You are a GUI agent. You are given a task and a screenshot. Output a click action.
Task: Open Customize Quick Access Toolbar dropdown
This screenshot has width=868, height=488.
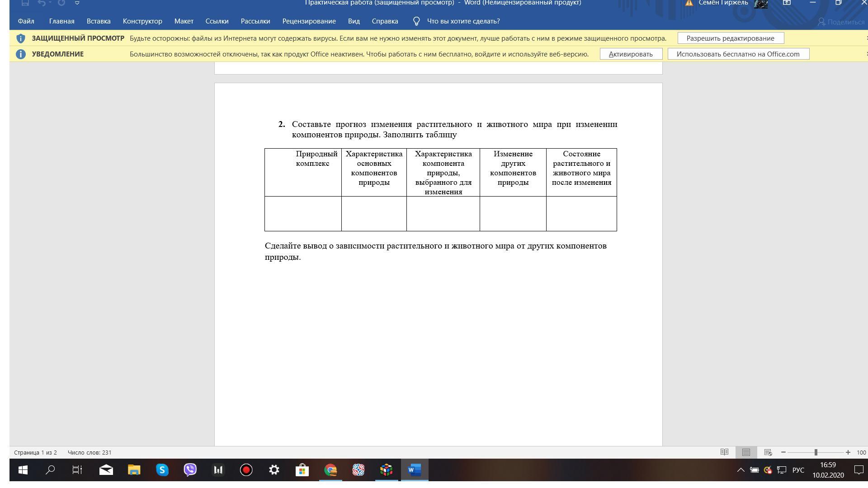click(77, 3)
